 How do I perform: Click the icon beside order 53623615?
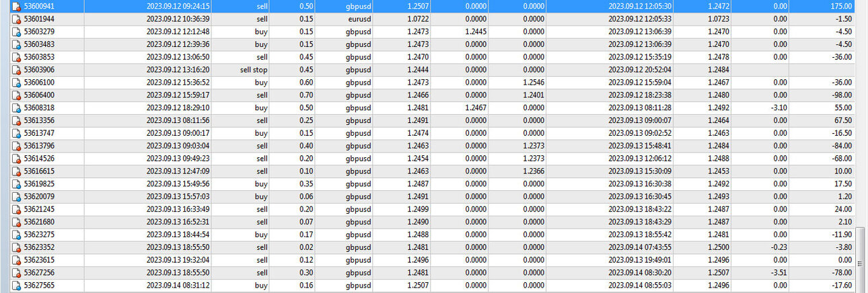pos(16,260)
